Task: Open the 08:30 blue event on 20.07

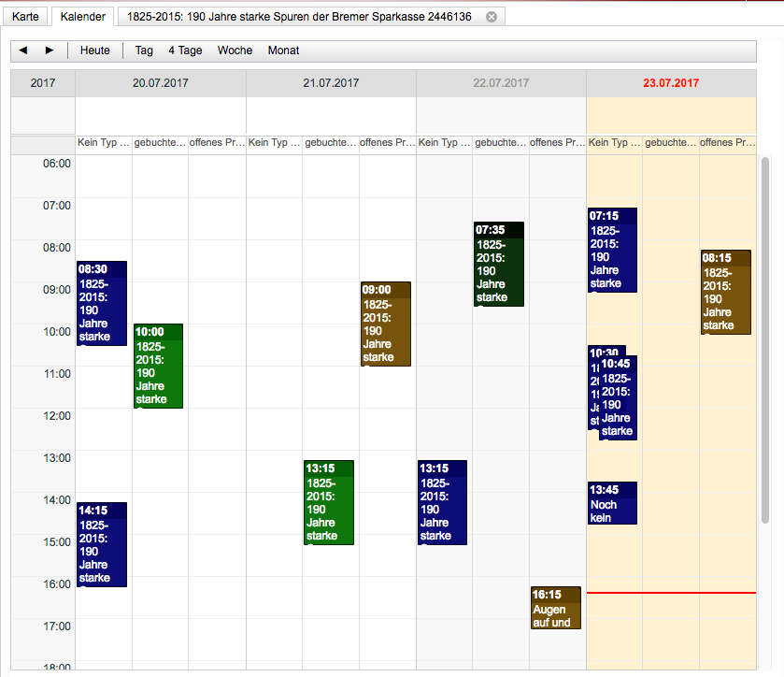Action: point(101,304)
